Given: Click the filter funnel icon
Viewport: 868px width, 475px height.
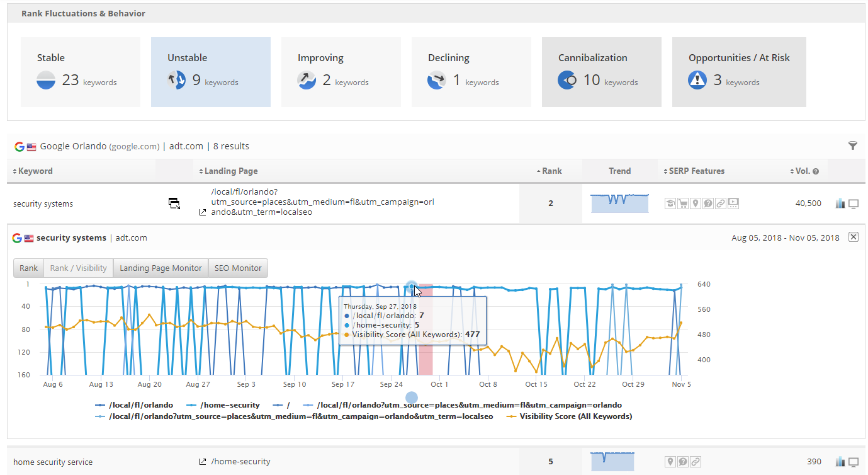Looking at the screenshot, I should 852,146.
